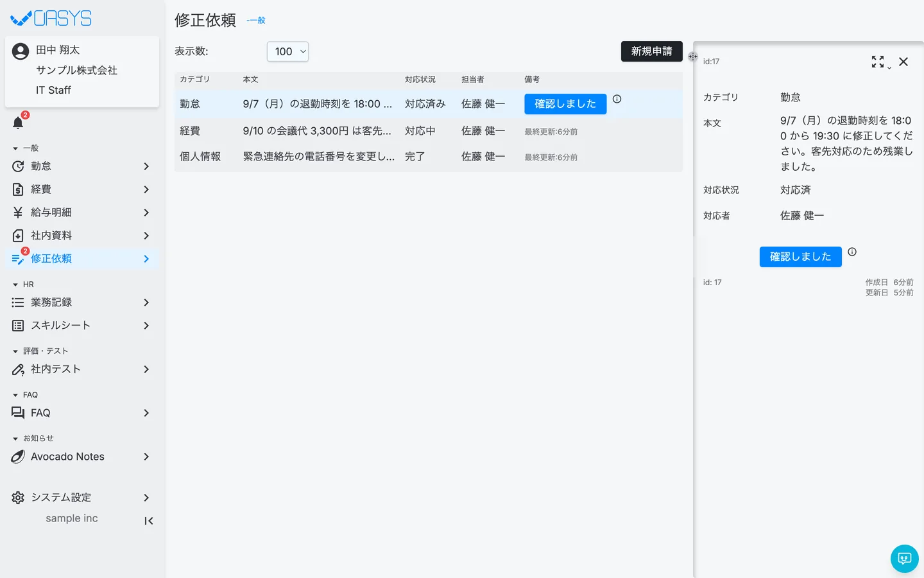Viewport: 924px width, 578px height.
Task: Click the 備考 column header
Action: (x=532, y=80)
